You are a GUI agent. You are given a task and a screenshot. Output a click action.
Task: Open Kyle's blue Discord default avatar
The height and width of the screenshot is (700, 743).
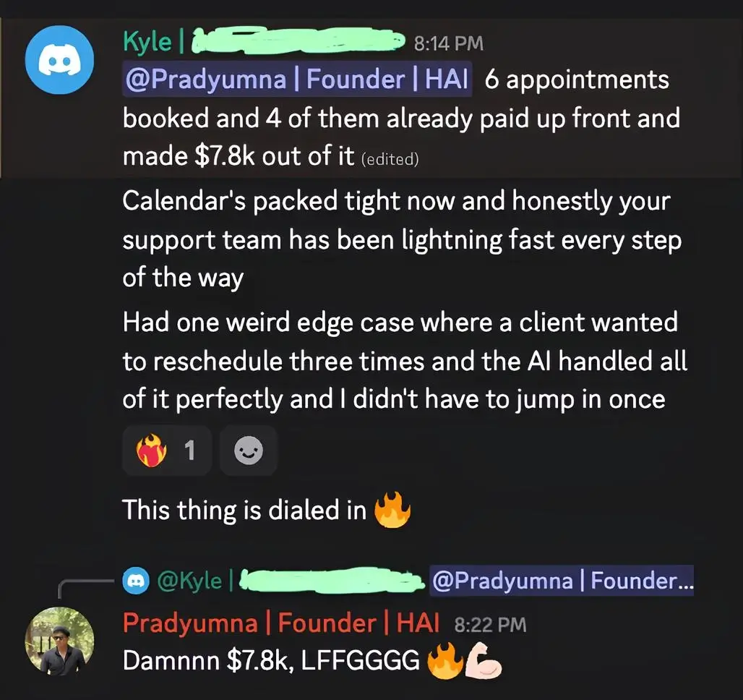(59, 60)
